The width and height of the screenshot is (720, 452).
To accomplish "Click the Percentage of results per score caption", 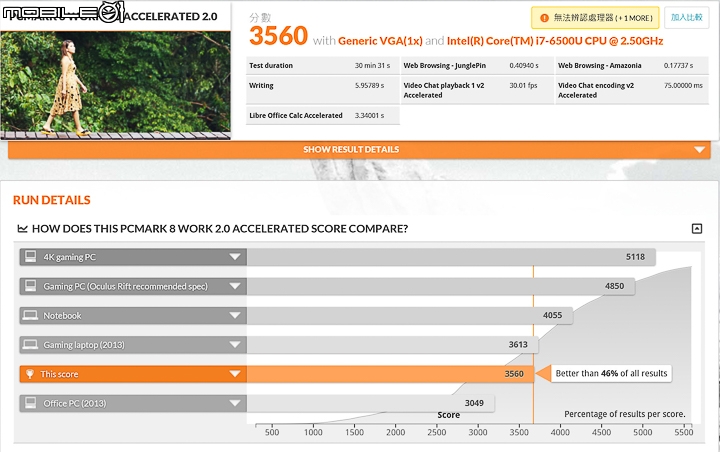I will (x=624, y=414).
